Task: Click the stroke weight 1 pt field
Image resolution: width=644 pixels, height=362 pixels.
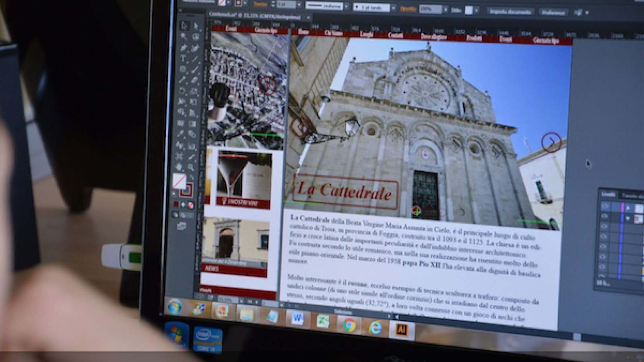Action: [x=286, y=4]
